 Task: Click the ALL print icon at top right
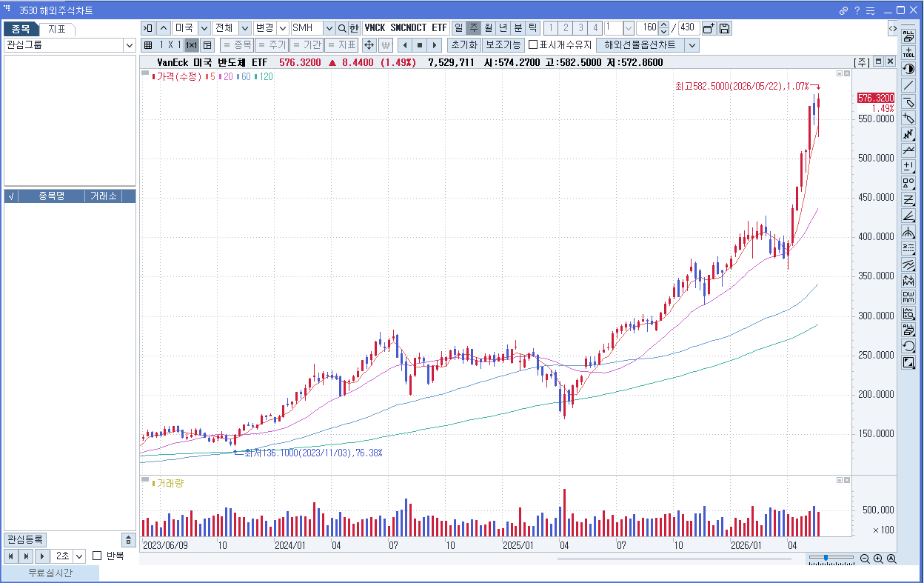(908, 36)
